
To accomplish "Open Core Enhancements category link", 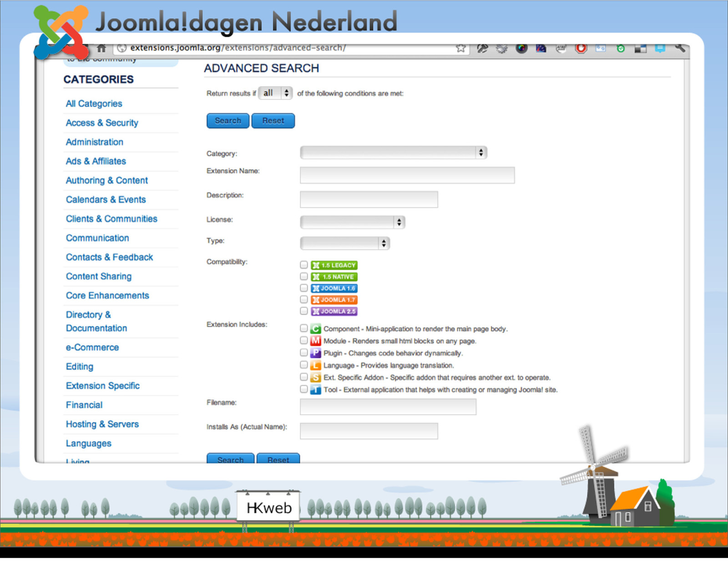I will click(x=107, y=296).
